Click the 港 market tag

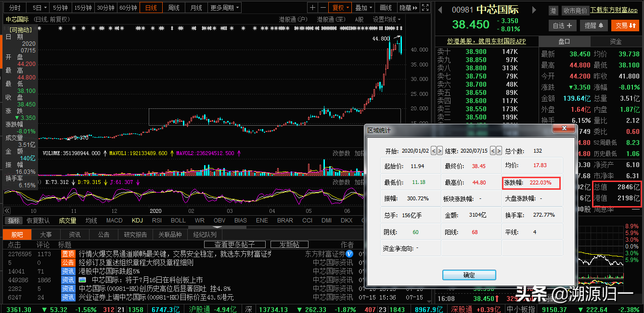coord(553,10)
